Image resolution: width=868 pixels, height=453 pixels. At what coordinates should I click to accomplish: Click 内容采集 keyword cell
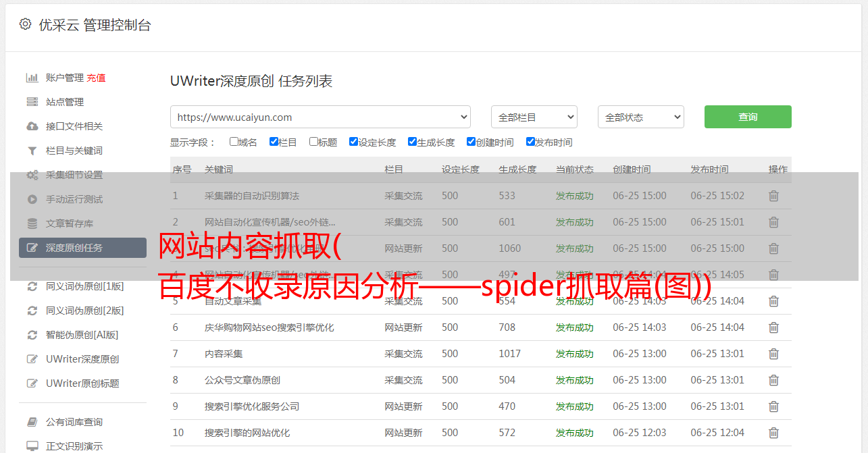coord(224,354)
